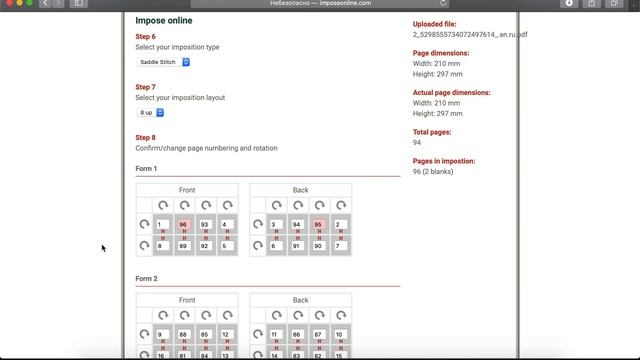Toggle the browser sidebar button
This screenshot has height=360, width=640.
[79, 3]
